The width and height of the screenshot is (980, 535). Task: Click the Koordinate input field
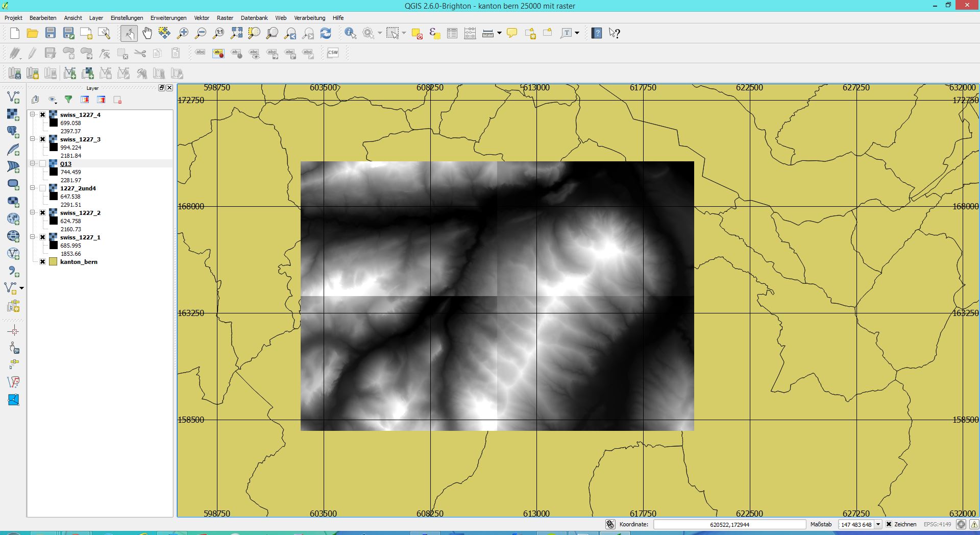point(729,524)
